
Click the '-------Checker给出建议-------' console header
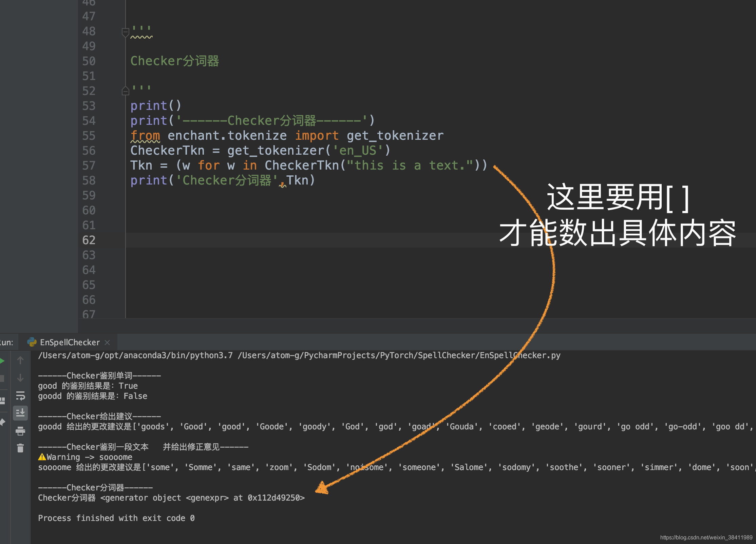(99, 416)
